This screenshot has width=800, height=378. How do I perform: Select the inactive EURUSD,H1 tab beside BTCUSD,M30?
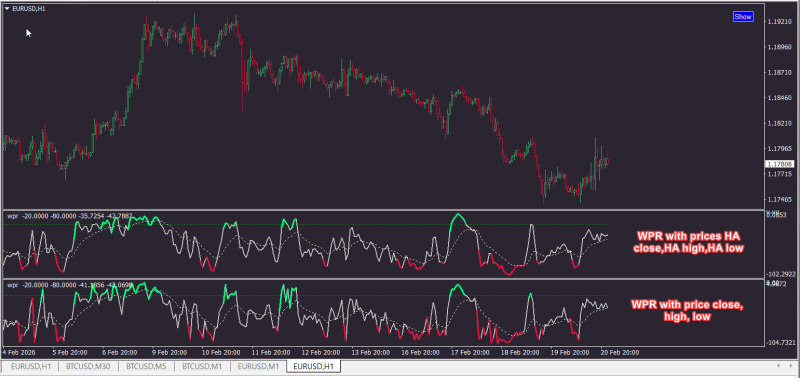pyautogui.click(x=31, y=366)
